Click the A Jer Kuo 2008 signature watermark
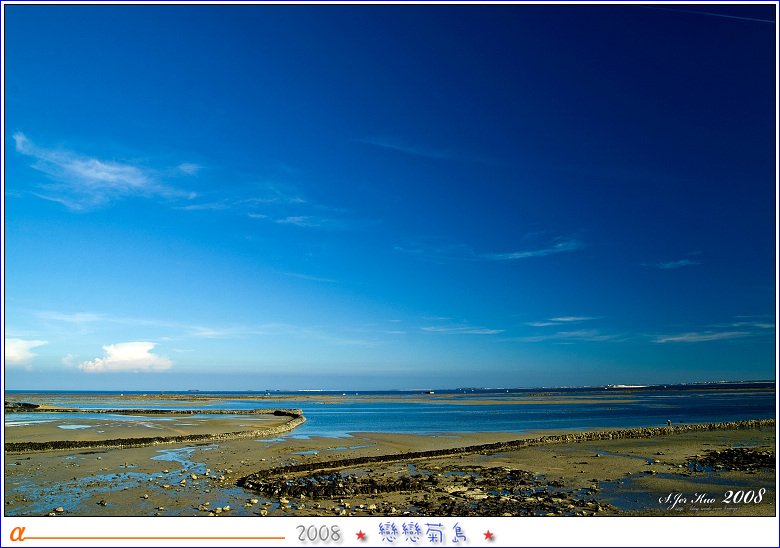 tap(711, 498)
